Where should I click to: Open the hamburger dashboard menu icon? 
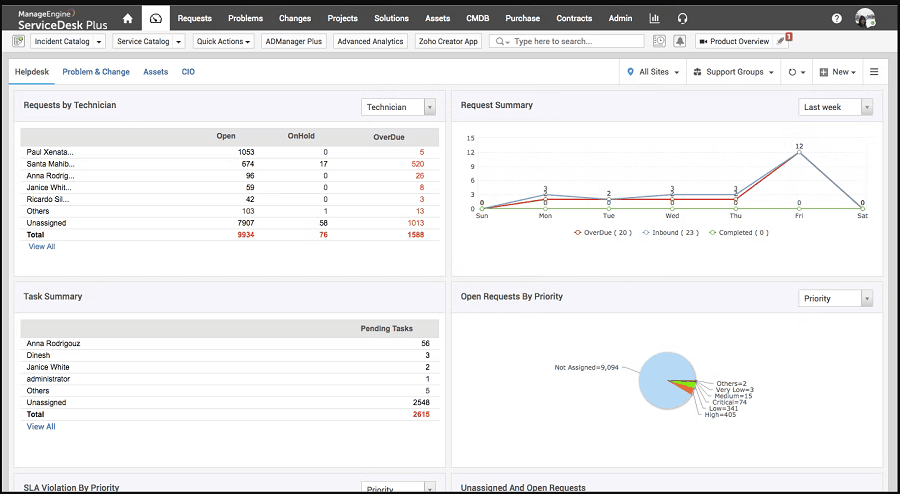[x=873, y=72]
